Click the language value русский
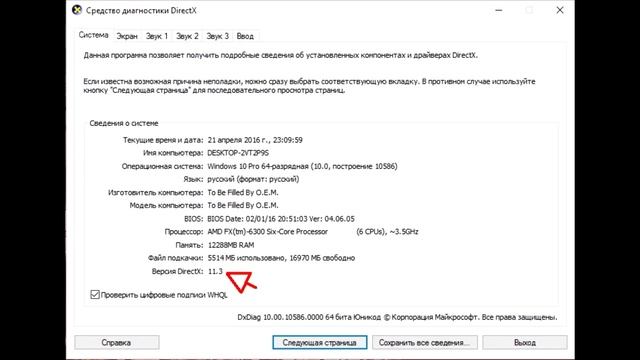Image resolution: width=640 pixels, height=360 pixels. [x=253, y=179]
